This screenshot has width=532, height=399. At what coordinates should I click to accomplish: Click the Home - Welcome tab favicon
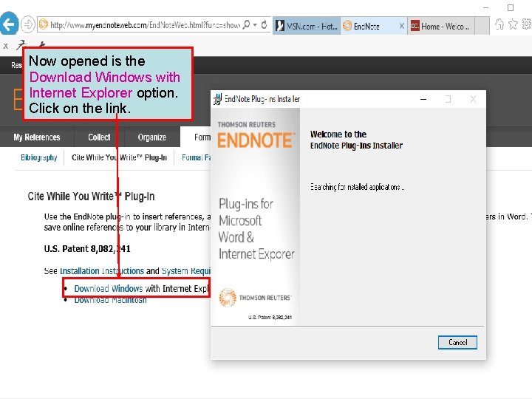(x=415, y=26)
